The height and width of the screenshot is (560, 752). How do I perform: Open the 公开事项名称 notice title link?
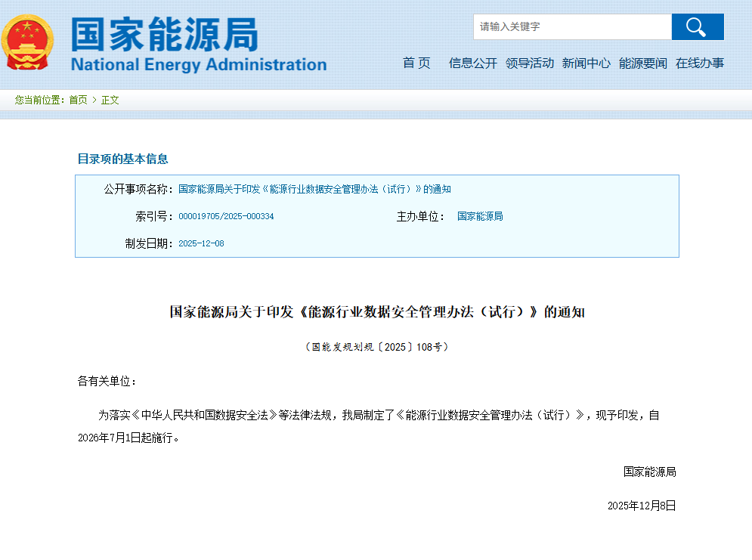315,189
